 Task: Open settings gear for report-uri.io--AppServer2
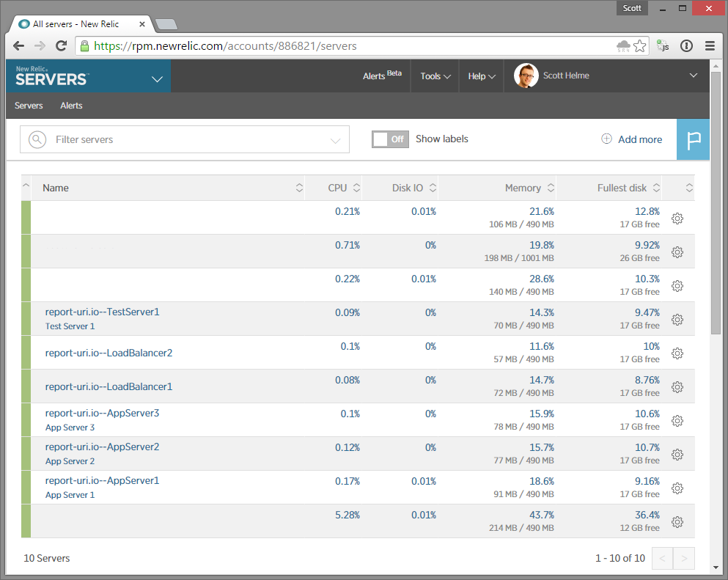point(677,454)
